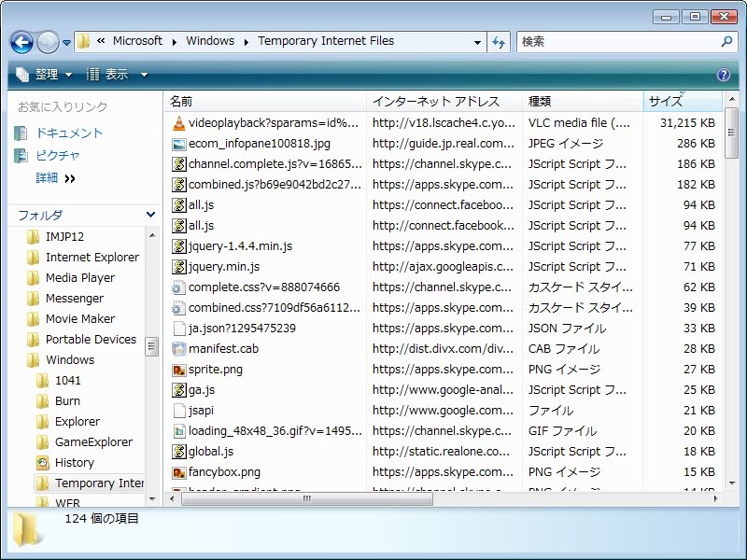Click the Temporary Internet folder icon in tree
This screenshot has width=747, height=560.
point(42,483)
